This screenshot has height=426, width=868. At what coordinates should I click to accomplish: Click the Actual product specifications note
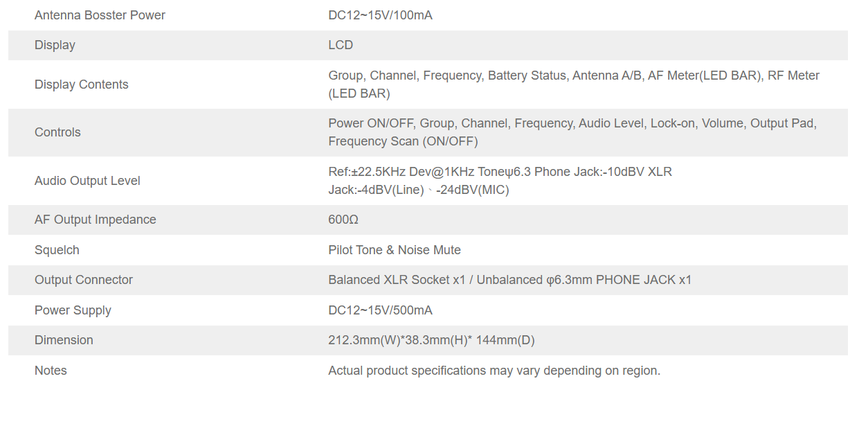click(494, 371)
